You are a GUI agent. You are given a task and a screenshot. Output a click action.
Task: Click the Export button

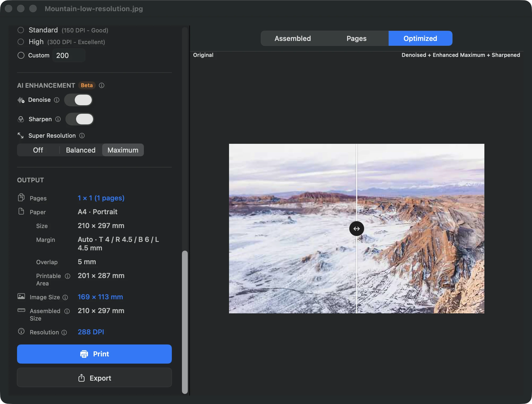94,378
